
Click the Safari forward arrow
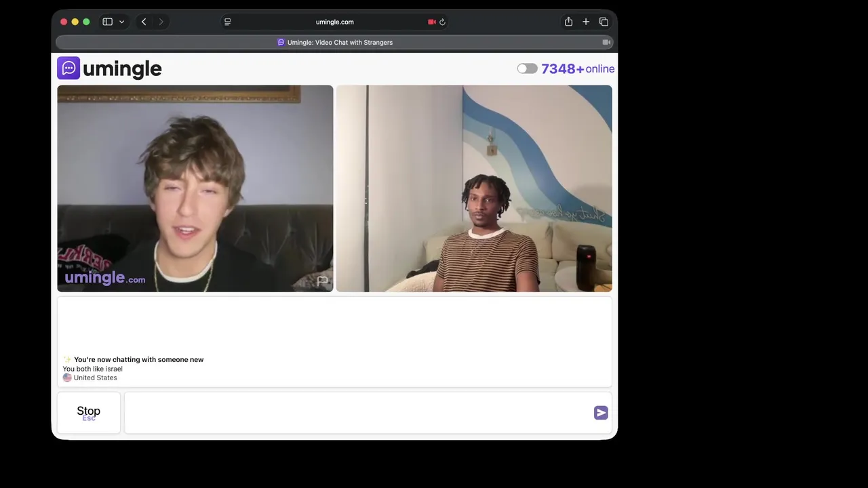click(x=161, y=22)
